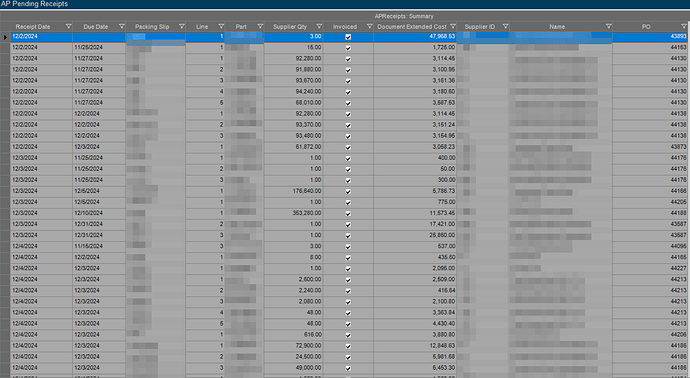Image resolution: width=690 pixels, height=378 pixels.
Task: Open the Document Extended Cost filter icon
Action: pos(453,26)
